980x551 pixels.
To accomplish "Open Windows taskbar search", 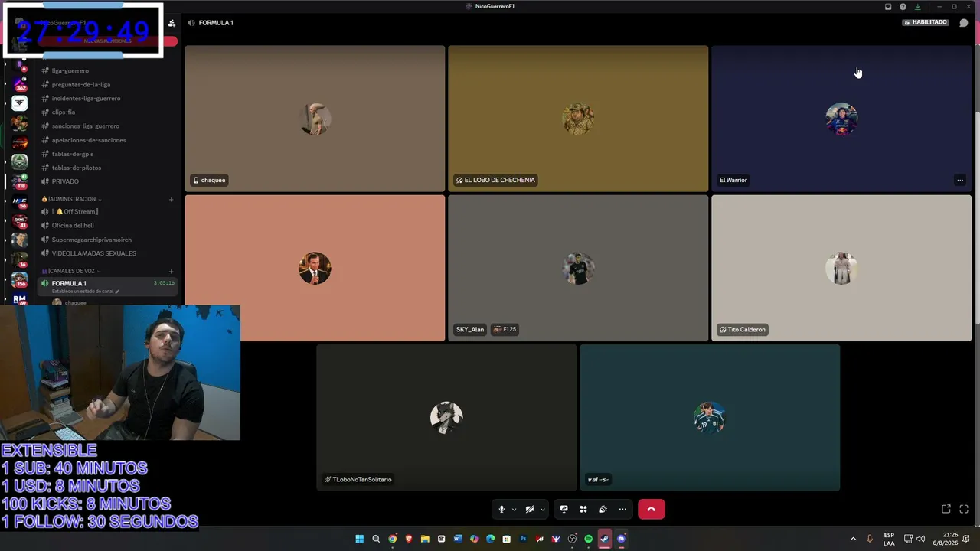I will click(376, 539).
